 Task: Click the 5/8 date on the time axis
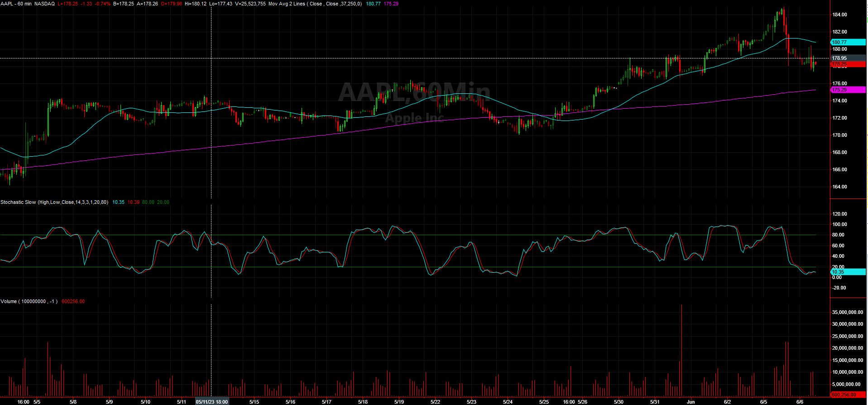click(x=73, y=402)
